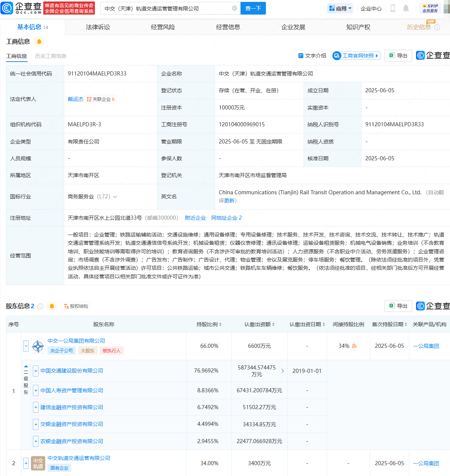450x476 pixels.
Task: Open the 股权结构 button
Action: pyautogui.click(x=76, y=306)
